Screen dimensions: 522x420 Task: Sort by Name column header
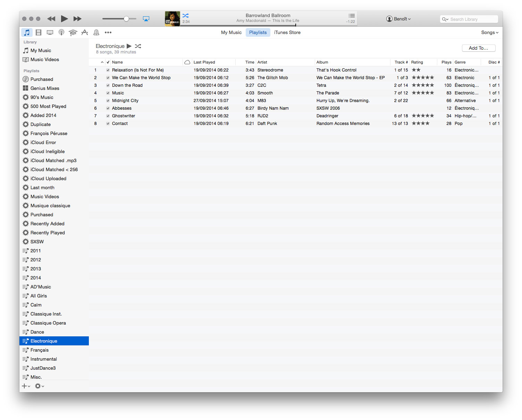147,62
